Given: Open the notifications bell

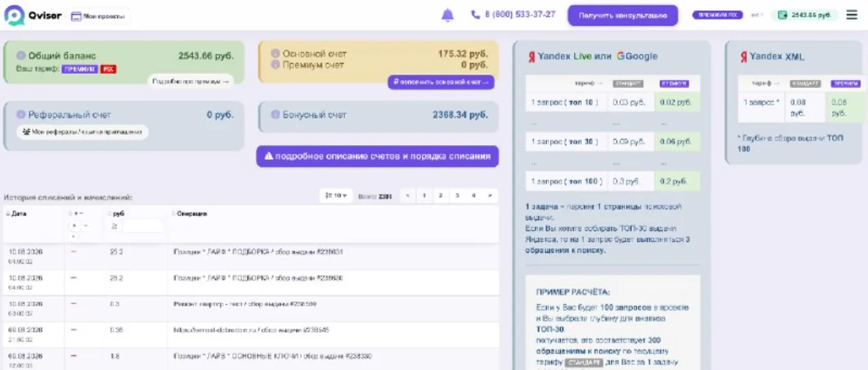Looking at the screenshot, I should [x=447, y=15].
